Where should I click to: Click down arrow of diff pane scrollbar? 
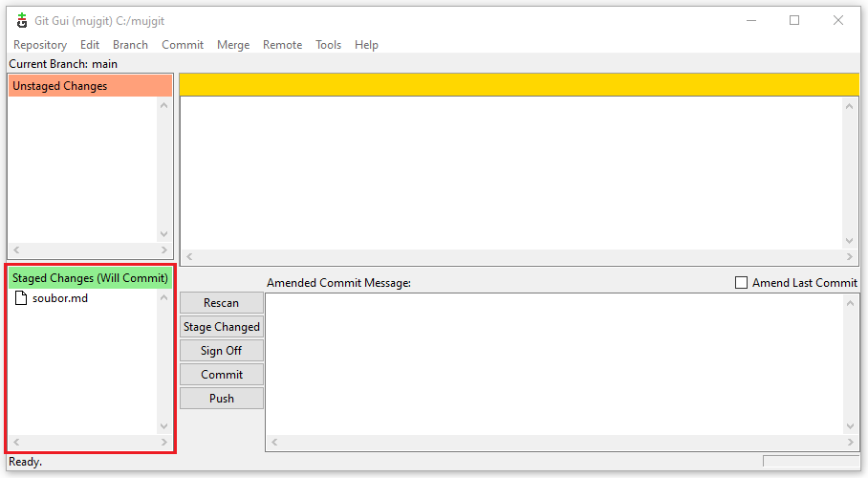click(x=850, y=241)
